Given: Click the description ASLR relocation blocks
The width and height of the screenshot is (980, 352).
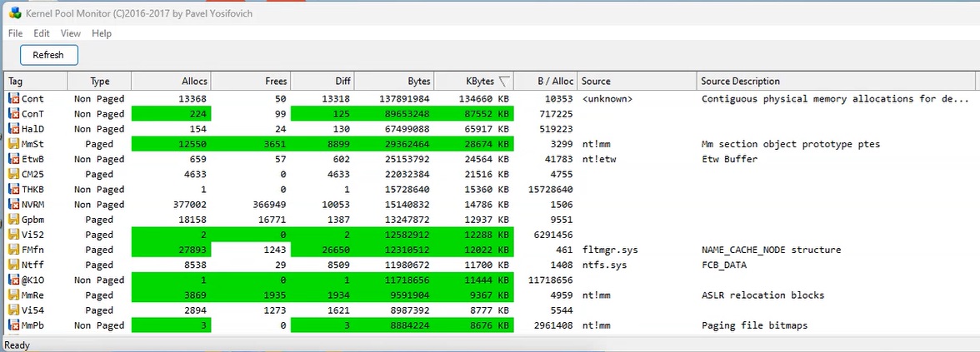Looking at the screenshot, I should click(x=762, y=295).
